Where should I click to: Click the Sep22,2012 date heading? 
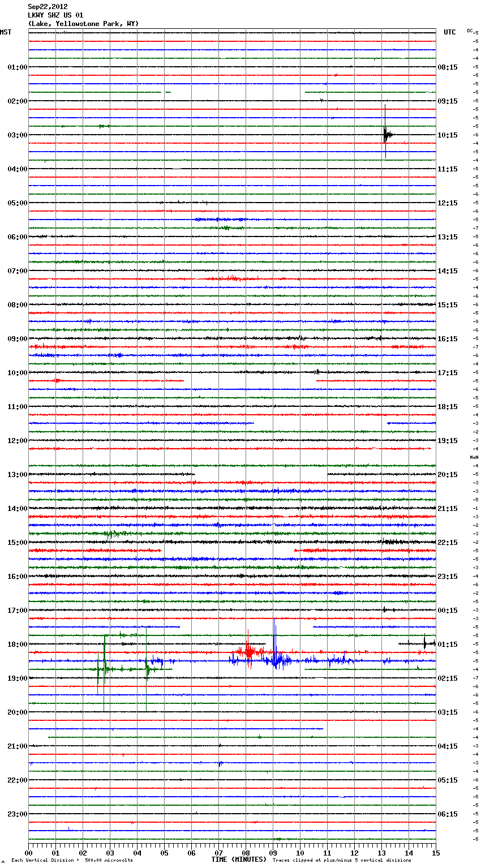(x=48, y=7)
